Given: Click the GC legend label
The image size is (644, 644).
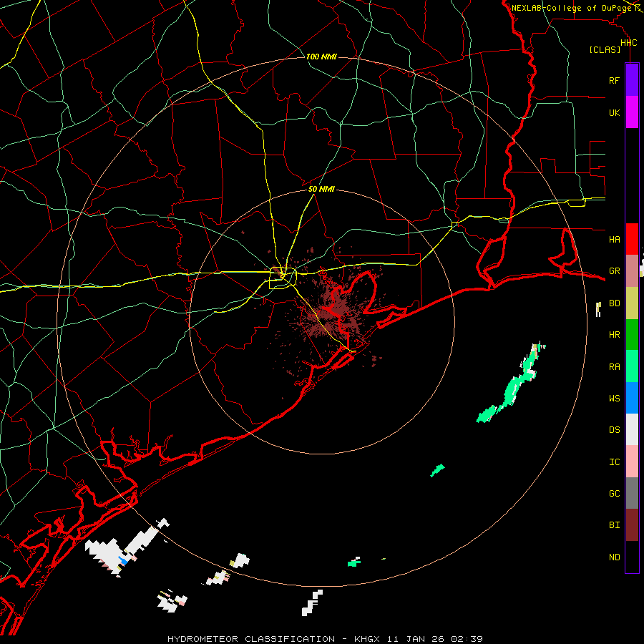Looking at the screenshot, I should point(614,494).
